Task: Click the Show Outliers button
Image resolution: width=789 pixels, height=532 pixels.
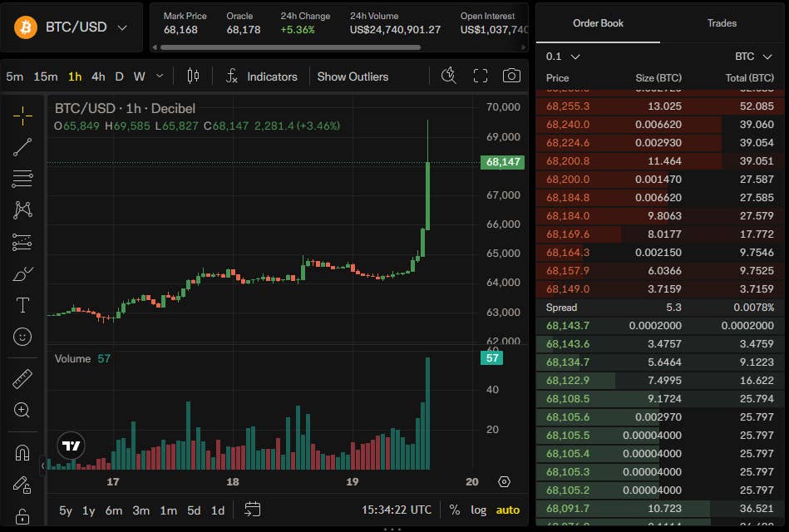Action: [353, 76]
